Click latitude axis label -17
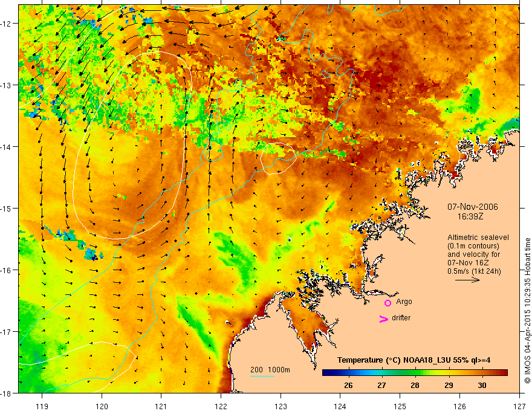The width and height of the screenshot is (532, 411). (x=7, y=332)
